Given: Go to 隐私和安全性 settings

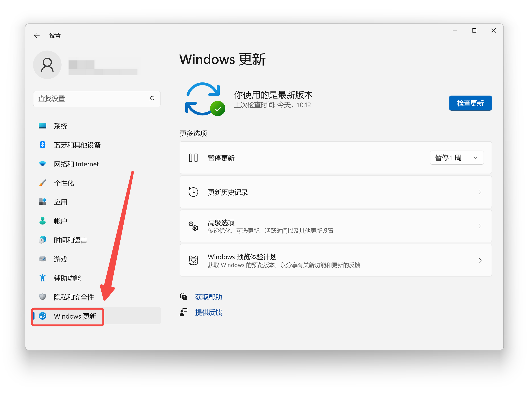Looking at the screenshot, I should (97, 297).
